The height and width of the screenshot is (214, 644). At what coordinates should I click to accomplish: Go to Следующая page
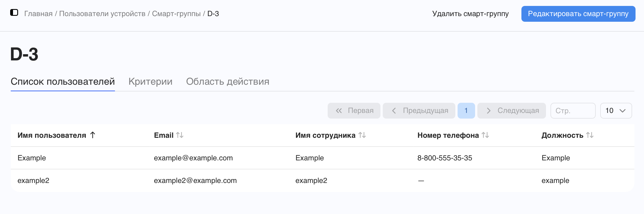point(512,111)
